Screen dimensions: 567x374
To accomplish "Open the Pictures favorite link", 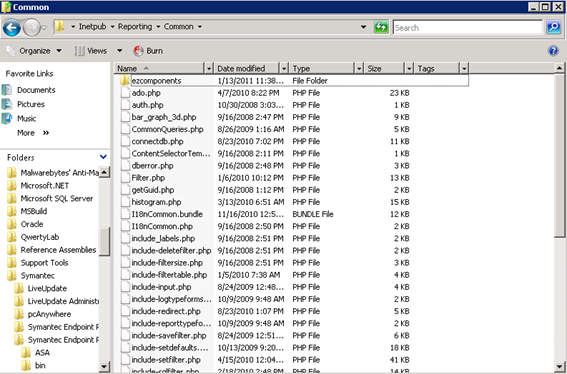I will click(31, 104).
